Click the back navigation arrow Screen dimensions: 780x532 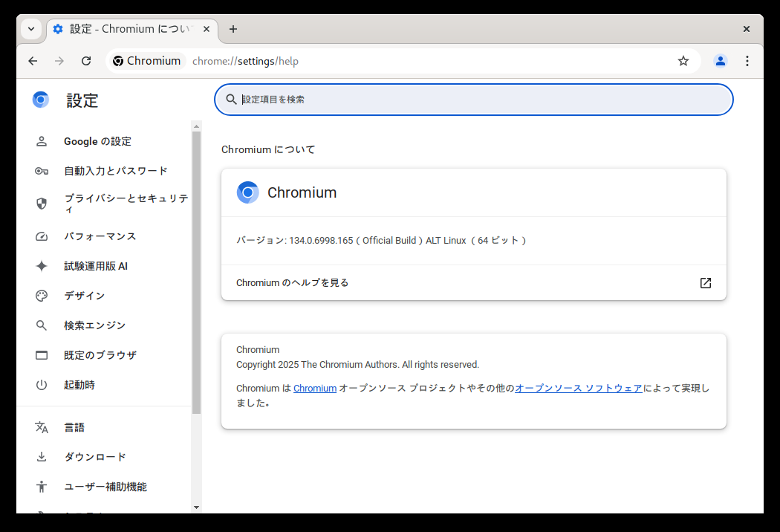[33, 61]
